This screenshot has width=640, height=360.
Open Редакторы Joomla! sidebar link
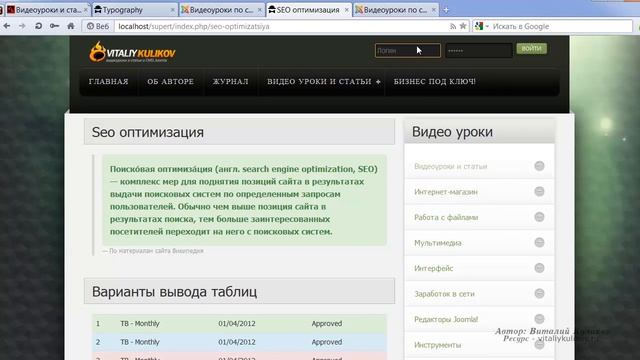coord(446,319)
